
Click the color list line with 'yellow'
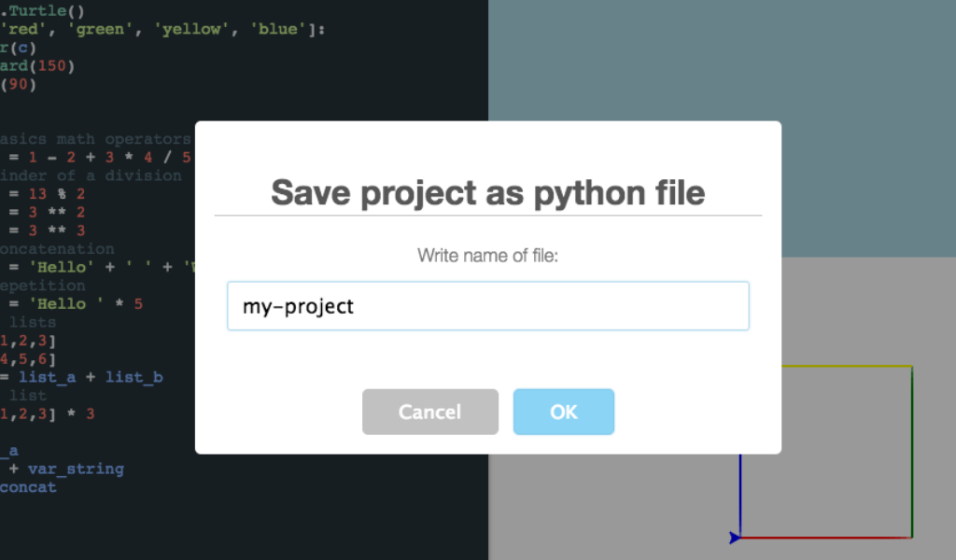coord(162,29)
